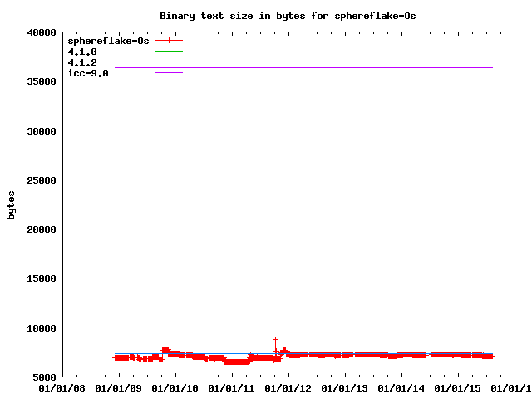The height and width of the screenshot is (399, 532).
Task: Click the 01/01/12 x-axis date label
Action: pyautogui.click(x=288, y=388)
